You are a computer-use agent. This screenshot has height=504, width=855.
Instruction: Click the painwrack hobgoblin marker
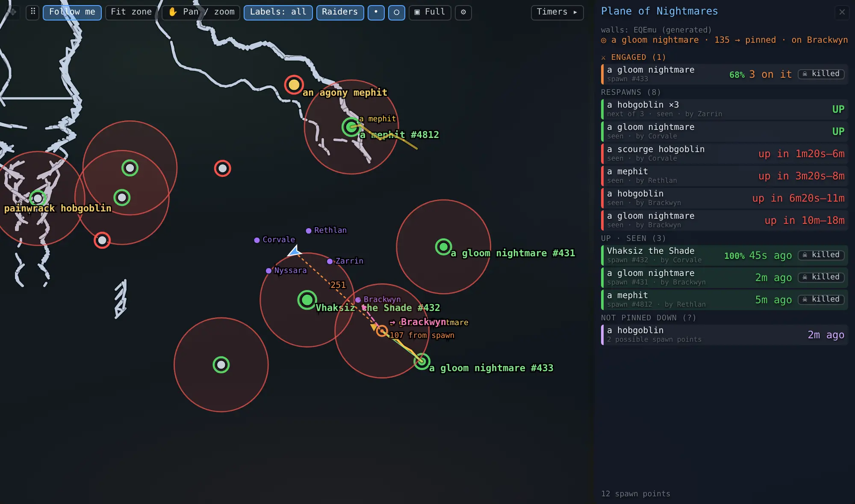(38, 198)
